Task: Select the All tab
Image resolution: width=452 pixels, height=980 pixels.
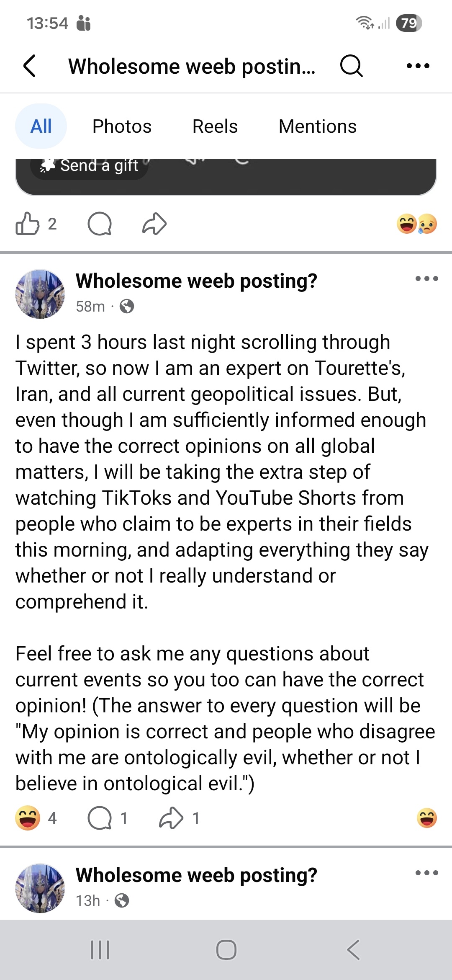Action: point(41,126)
